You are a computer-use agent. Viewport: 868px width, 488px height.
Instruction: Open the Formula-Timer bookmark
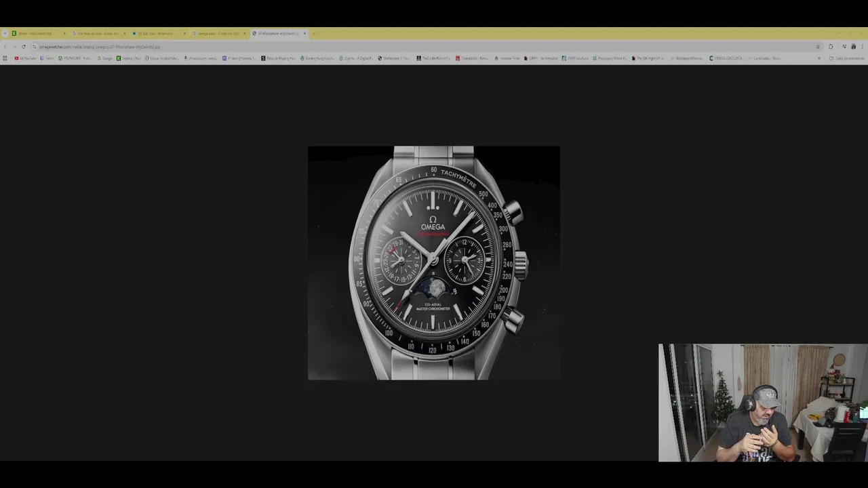507,58
